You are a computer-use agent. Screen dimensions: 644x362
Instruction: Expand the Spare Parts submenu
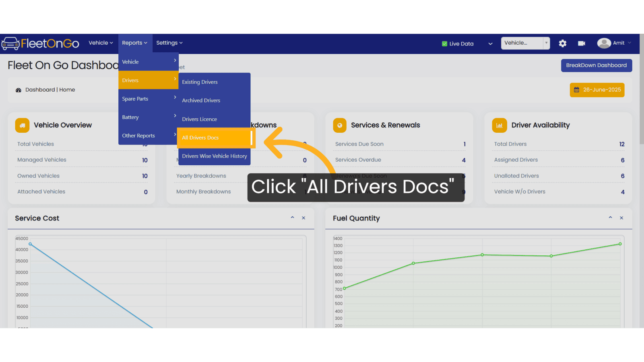[x=149, y=99]
